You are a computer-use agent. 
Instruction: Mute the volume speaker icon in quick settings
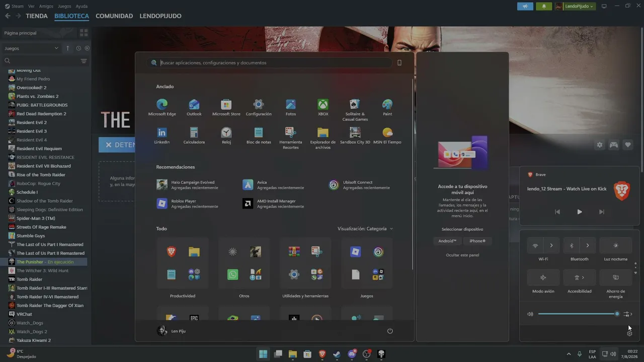pos(530,314)
